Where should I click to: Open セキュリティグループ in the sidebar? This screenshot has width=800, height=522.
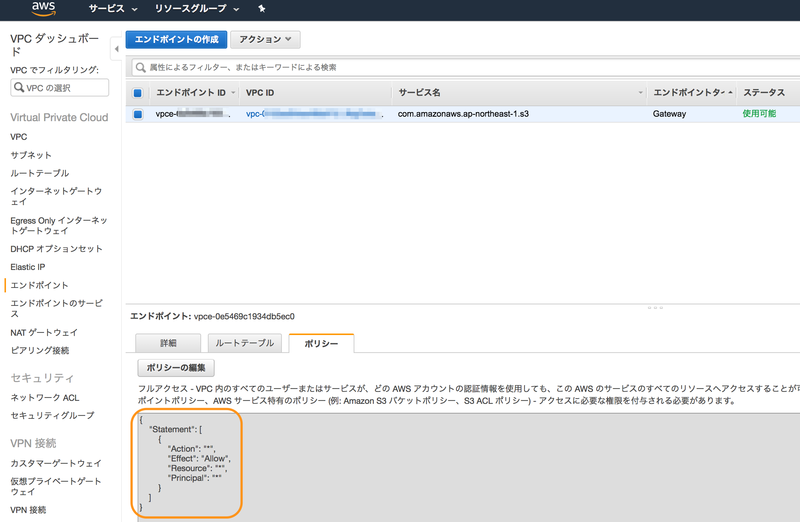pos(52,415)
